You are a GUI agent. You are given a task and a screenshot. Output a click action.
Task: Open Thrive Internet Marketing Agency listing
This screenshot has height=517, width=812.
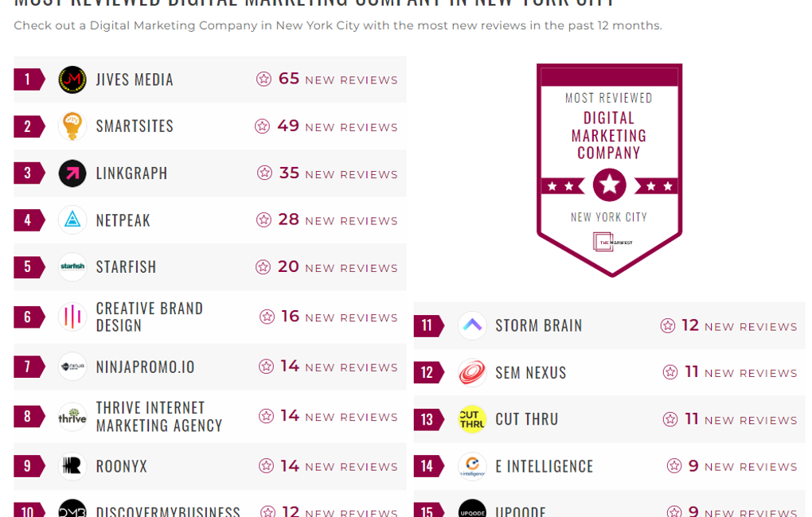click(x=159, y=417)
